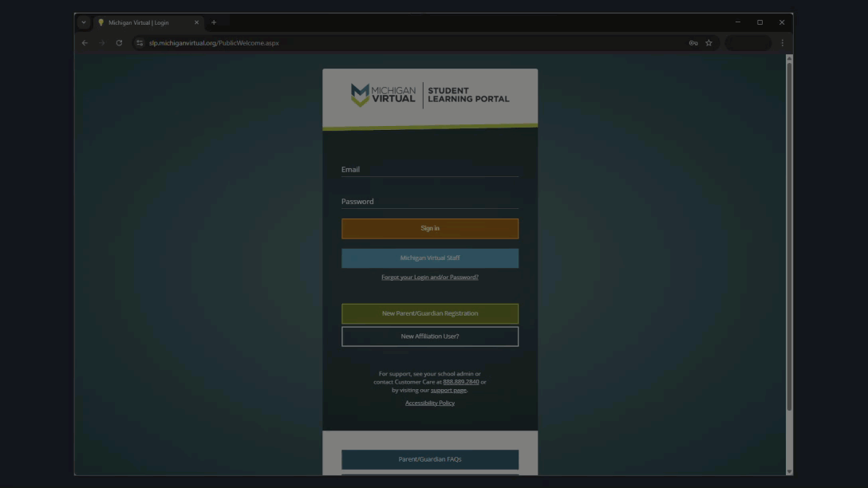Click the Sign in button
This screenshot has height=488, width=868.
429,229
